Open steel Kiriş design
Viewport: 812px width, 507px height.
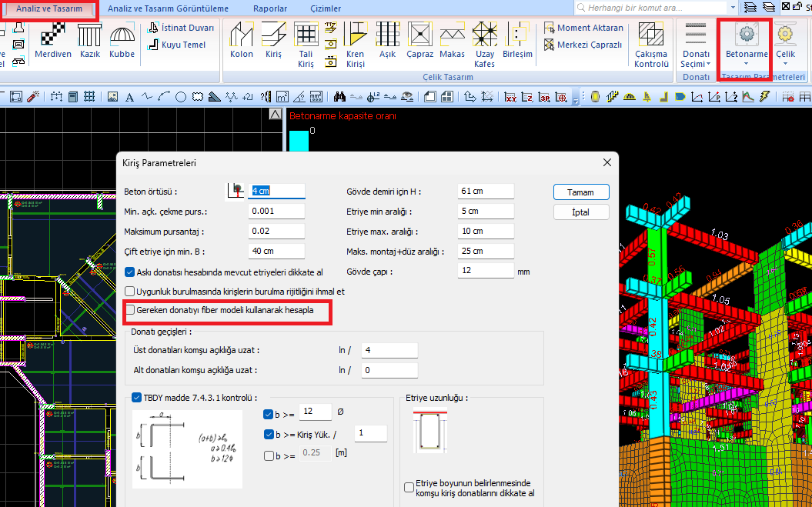coord(273,41)
